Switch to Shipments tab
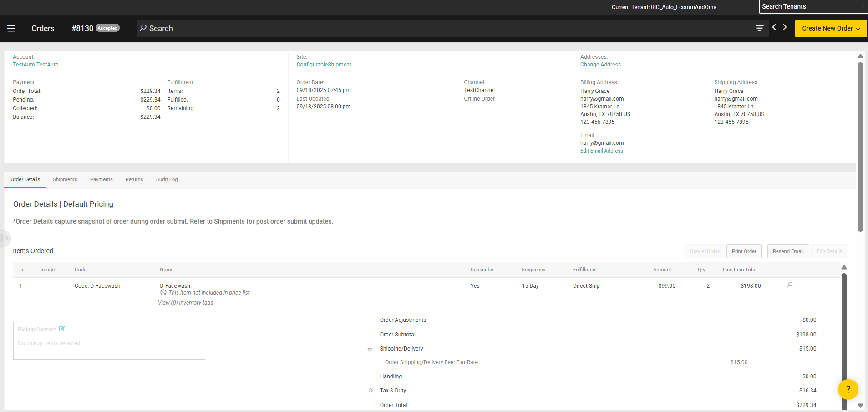 click(65, 179)
